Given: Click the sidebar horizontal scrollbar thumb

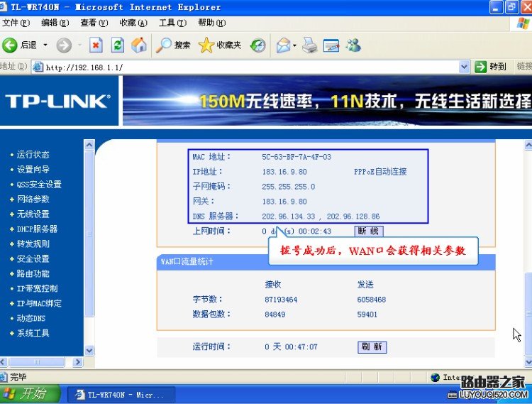Looking at the screenshot, I should [37, 362].
